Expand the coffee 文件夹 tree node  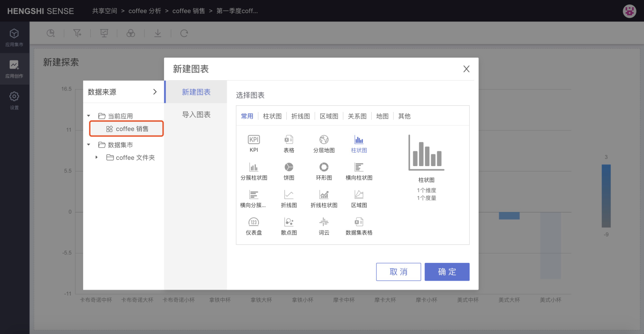[x=97, y=158]
